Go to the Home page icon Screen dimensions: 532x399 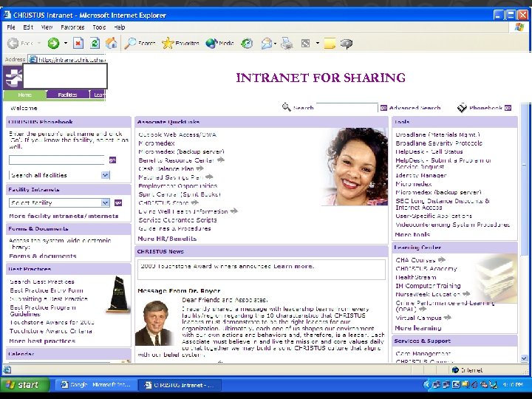pyautogui.click(x=111, y=43)
